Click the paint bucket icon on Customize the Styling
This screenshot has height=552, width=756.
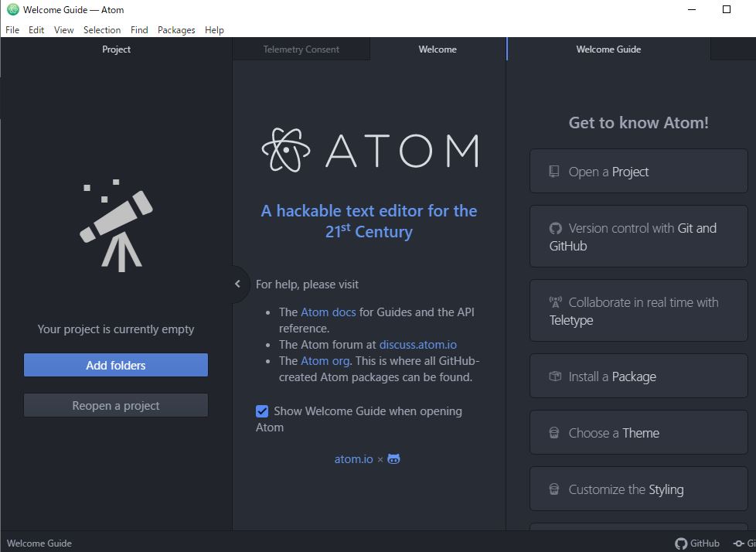(554, 489)
